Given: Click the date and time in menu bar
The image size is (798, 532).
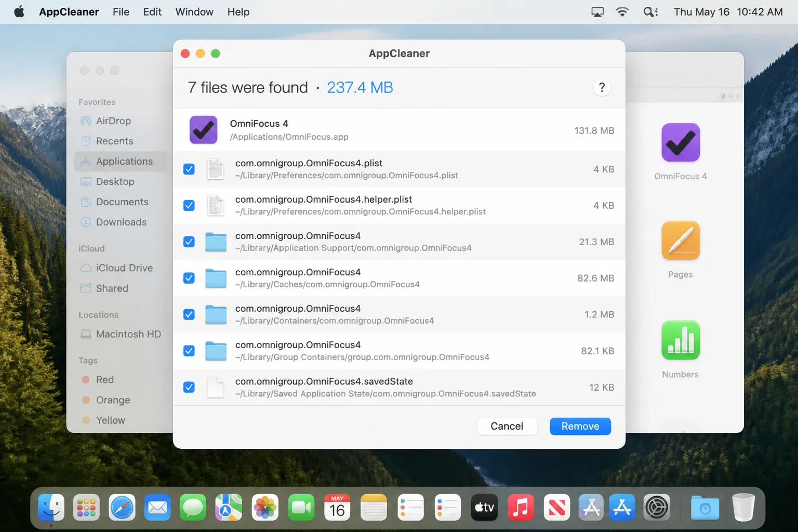Looking at the screenshot, I should [728, 11].
